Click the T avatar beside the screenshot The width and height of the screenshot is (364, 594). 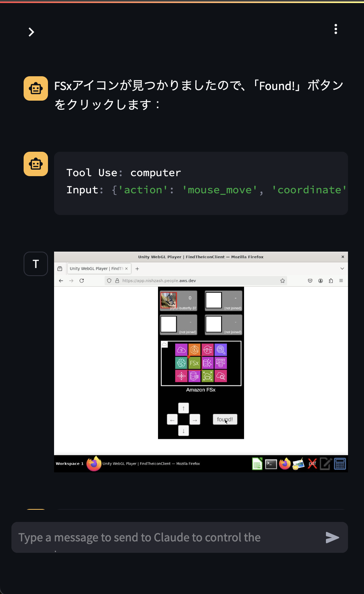pos(36,264)
